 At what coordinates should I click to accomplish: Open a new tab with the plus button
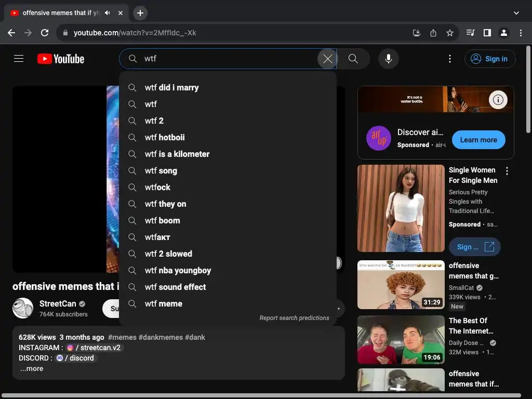[x=140, y=13]
